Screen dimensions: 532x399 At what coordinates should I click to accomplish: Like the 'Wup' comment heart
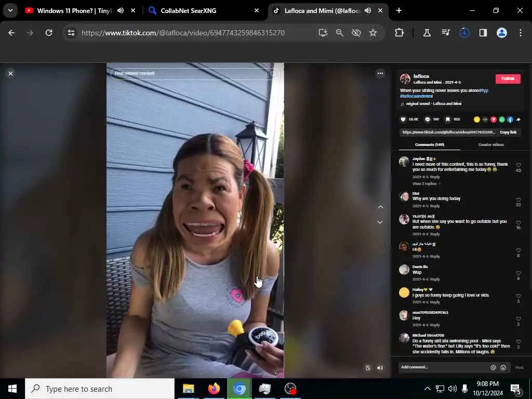point(518,273)
